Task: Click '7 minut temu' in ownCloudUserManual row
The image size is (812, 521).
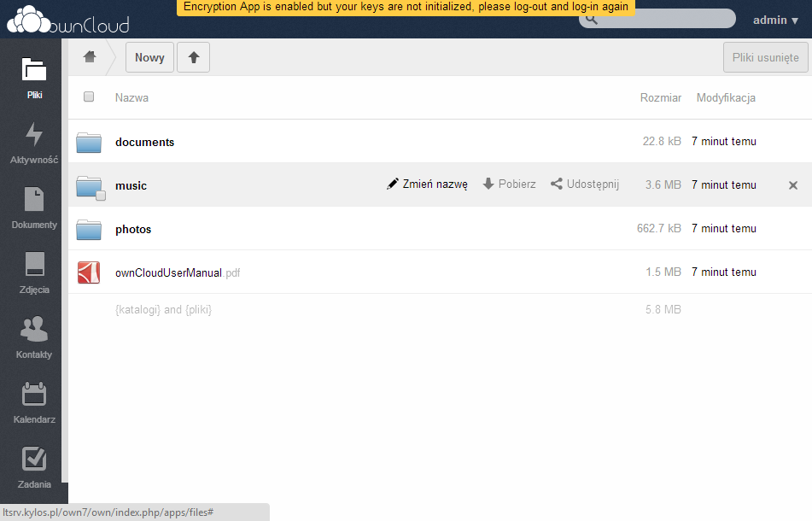Action: (723, 272)
